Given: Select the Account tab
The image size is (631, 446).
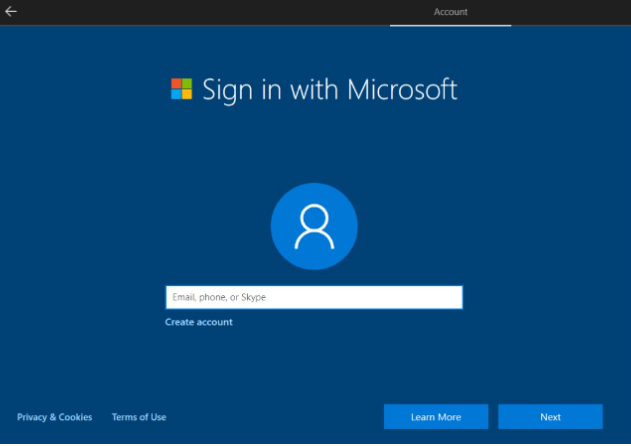Looking at the screenshot, I should pos(450,12).
